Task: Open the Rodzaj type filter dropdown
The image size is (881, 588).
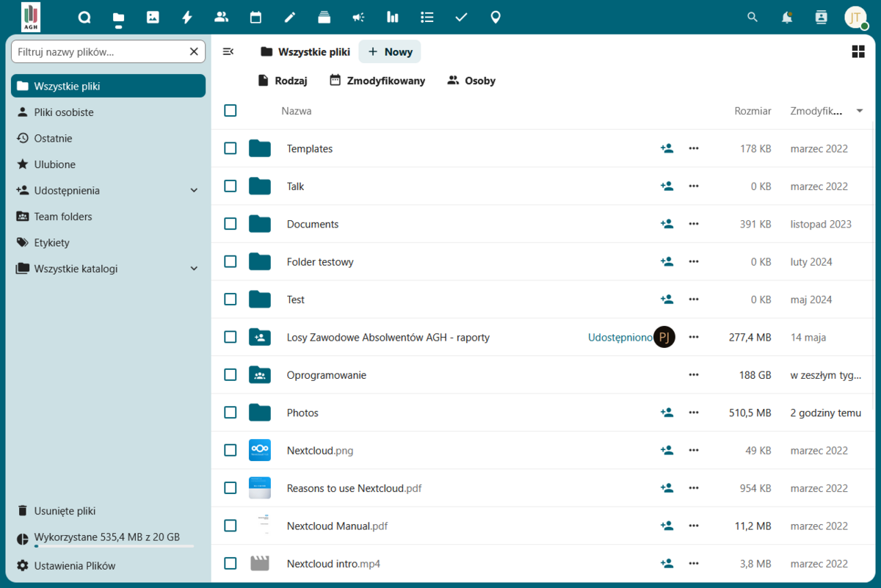Action: tap(283, 81)
